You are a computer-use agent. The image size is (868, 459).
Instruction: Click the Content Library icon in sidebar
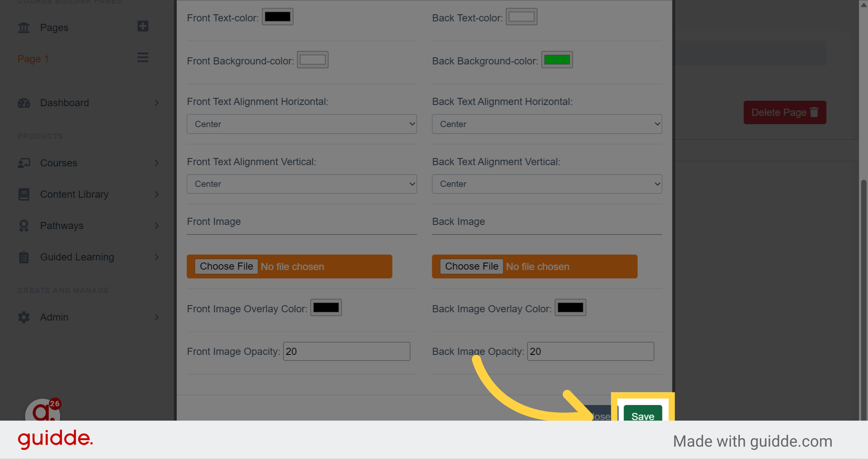(x=23, y=194)
